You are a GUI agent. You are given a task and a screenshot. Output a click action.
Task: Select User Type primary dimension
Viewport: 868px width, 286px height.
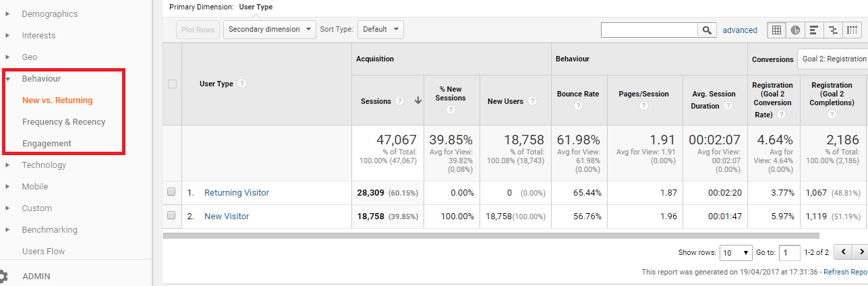pos(256,7)
